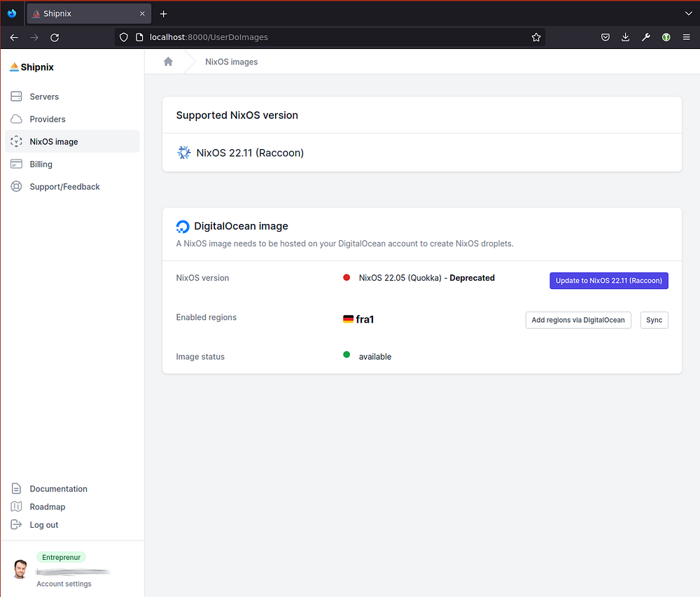The height and width of the screenshot is (597, 700).
Task: Open the downloads panel
Action: click(625, 38)
